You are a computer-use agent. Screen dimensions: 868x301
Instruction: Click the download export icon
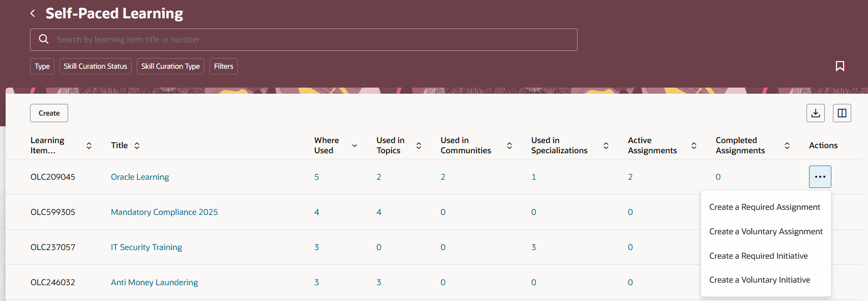[x=815, y=113]
